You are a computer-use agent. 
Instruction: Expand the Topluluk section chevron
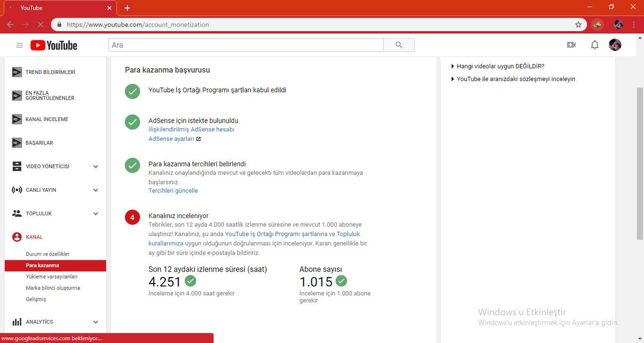tap(96, 214)
